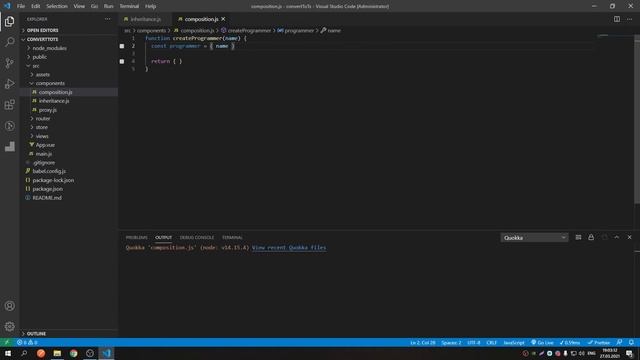Click the Go Live status bar button
Viewport: 640px width, 360px height.
click(x=542, y=342)
